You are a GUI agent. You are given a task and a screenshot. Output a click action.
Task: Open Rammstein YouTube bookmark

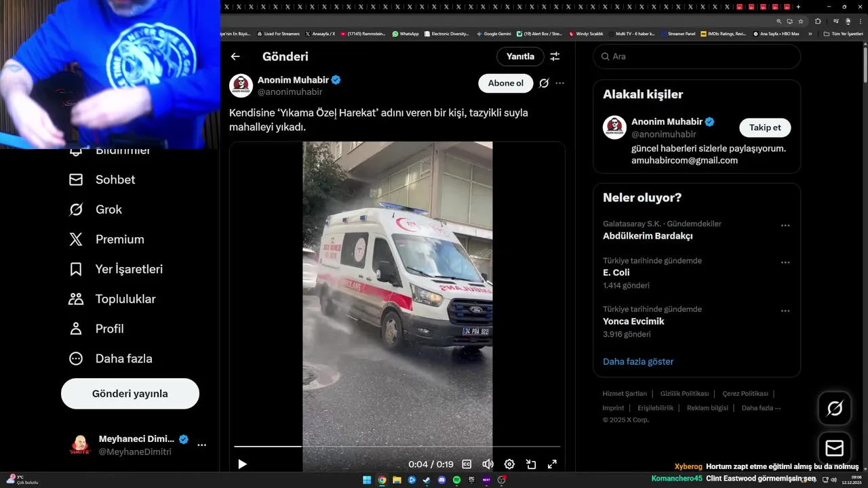pyautogui.click(x=363, y=33)
